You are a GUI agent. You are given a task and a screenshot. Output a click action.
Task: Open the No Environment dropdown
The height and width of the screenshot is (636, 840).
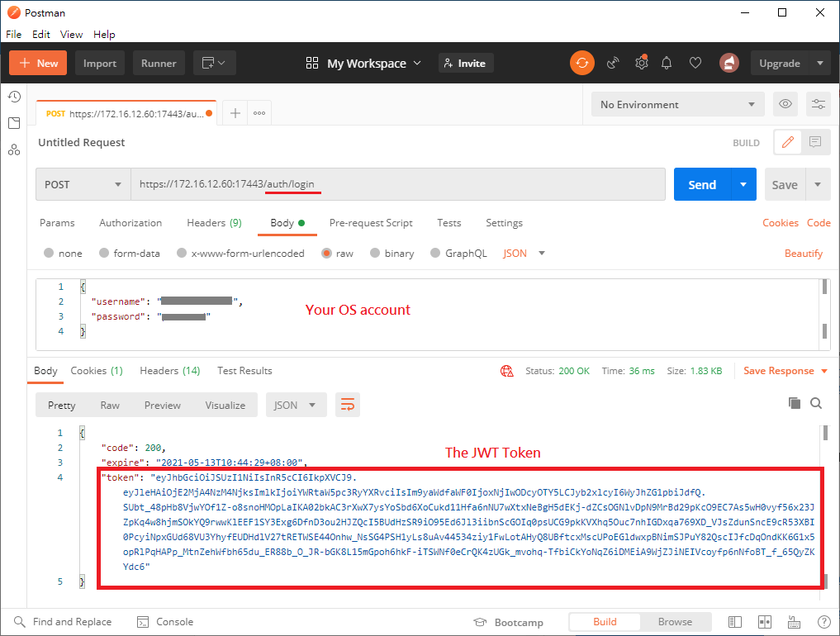[677, 104]
